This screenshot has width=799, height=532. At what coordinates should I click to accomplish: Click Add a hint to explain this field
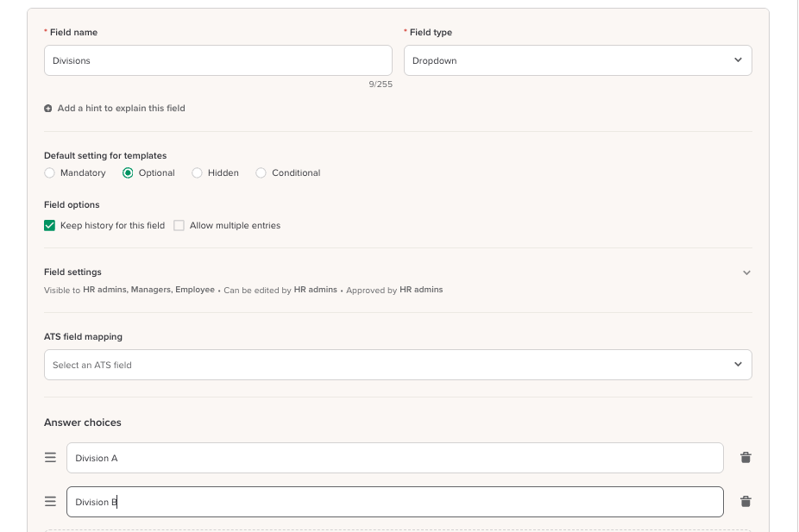tap(121, 109)
